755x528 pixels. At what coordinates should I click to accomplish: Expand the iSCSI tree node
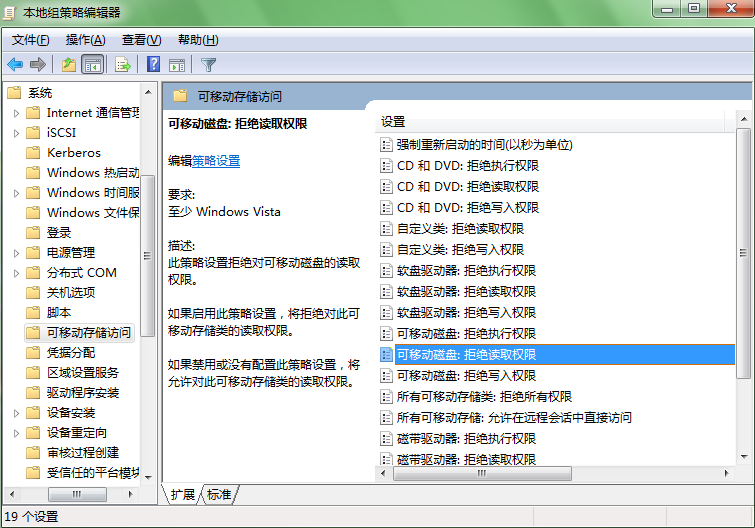[16, 133]
